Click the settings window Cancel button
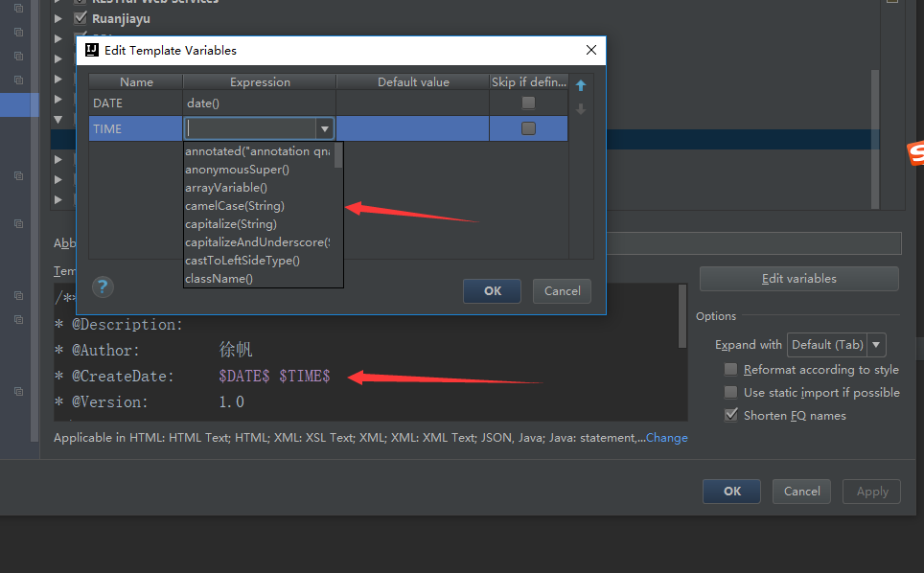 click(801, 492)
